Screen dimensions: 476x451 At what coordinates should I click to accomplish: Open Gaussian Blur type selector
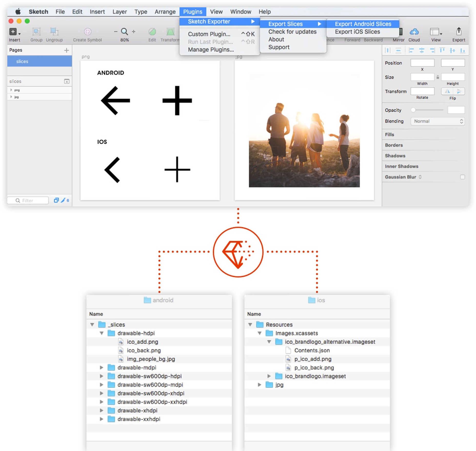pos(420,177)
